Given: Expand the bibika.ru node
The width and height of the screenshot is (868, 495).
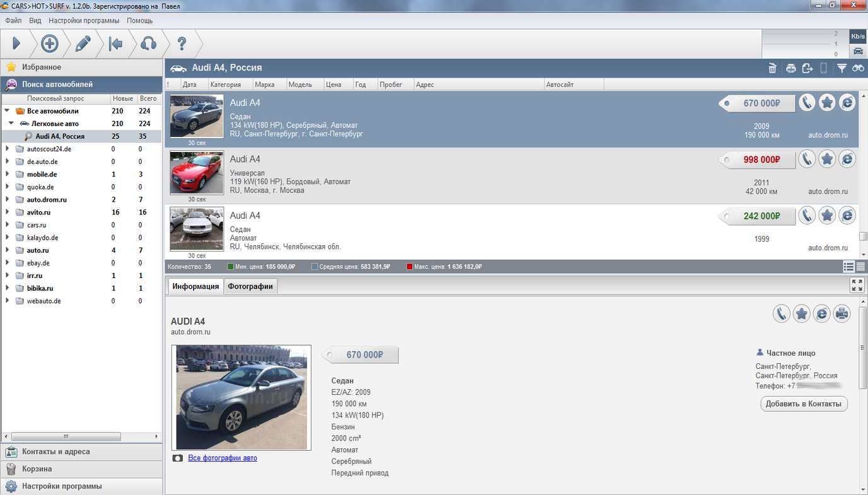Looking at the screenshot, I should point(7,288).
